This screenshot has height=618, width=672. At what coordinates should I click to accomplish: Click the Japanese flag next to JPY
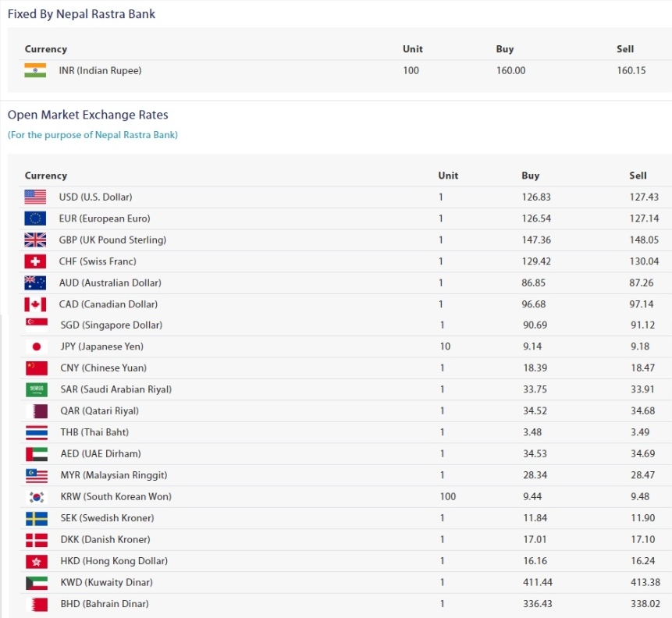tap(37, 346)
